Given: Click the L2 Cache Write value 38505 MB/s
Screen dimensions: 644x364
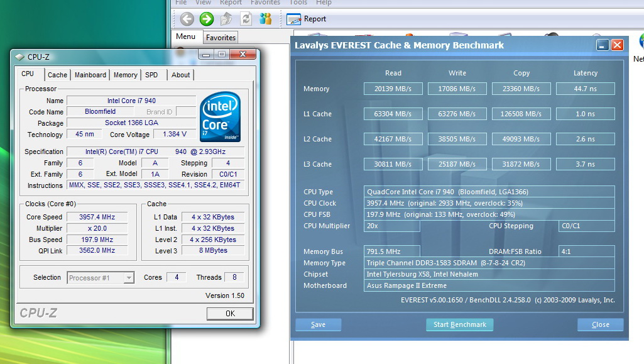Looking at the screenshot, I should [457, 139].
